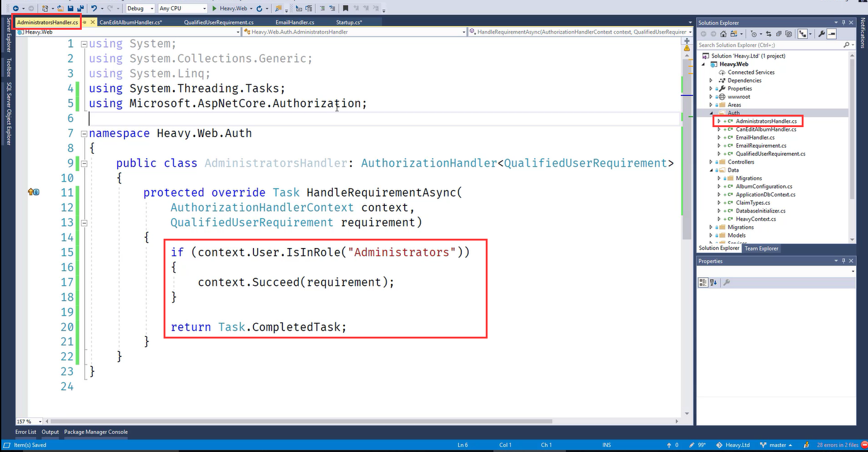Screen dimensions: 868x452
Task: Click the New Project toolbar icon
Action: [45, 8]
